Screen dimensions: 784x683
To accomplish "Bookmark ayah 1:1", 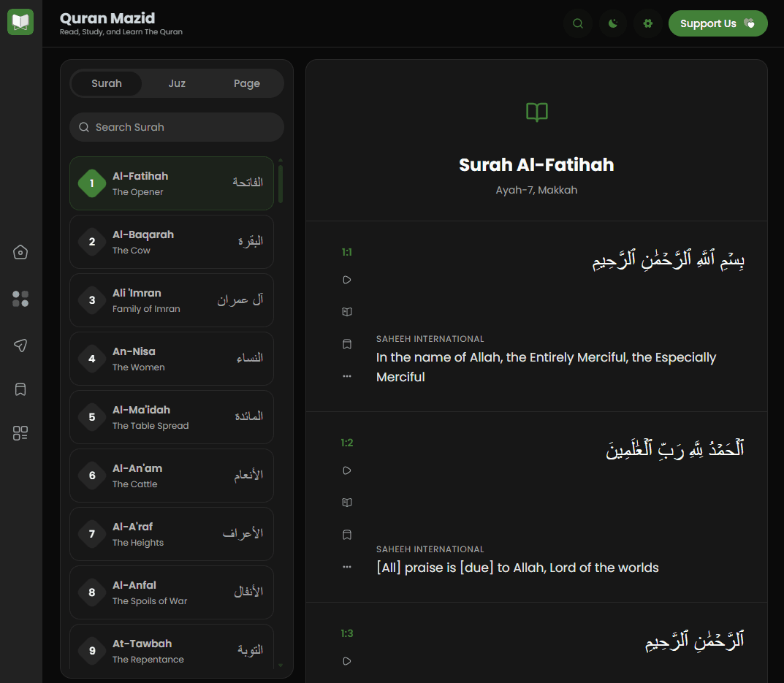I will pyautogui.click(x=347, y=344).
